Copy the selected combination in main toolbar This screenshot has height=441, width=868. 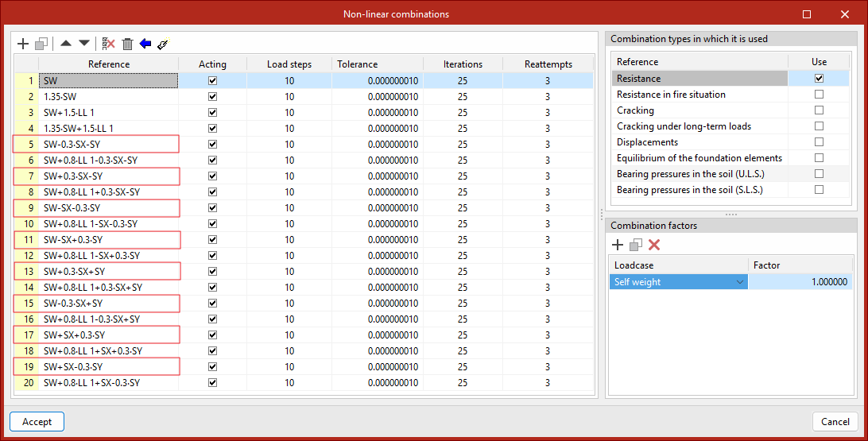[x=41, y=44]
